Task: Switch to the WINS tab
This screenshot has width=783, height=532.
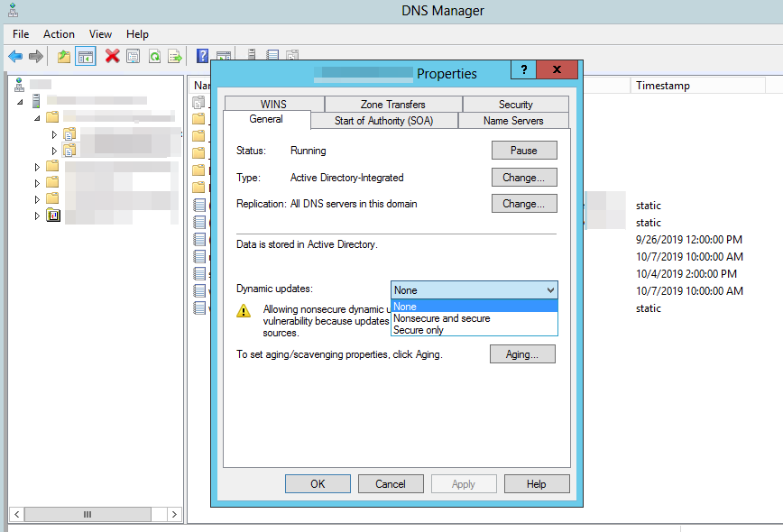Action: click(x=273, y=104)
